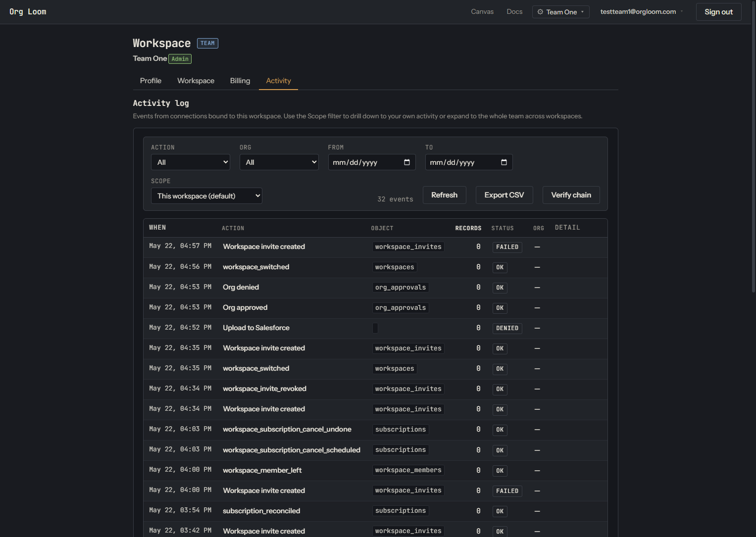
Task: Click workspace_subscription_cancel_scheduled action
Action: pos(292,450)
